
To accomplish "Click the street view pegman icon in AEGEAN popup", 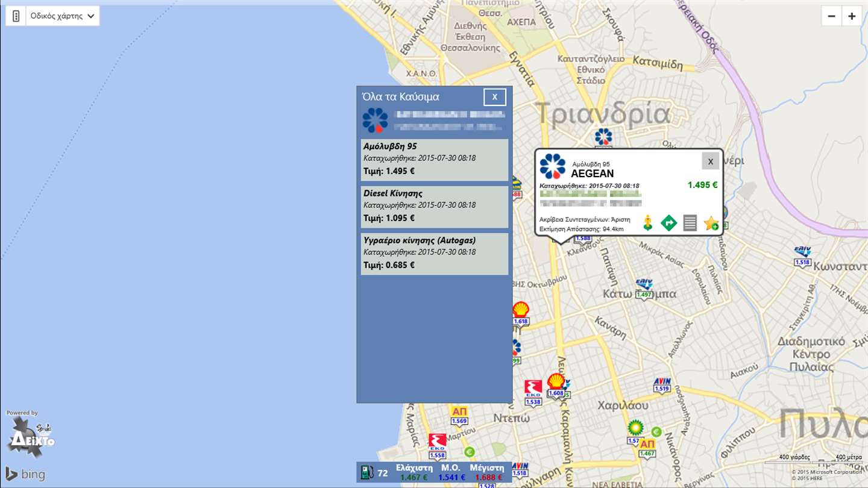I will (648, 223).
